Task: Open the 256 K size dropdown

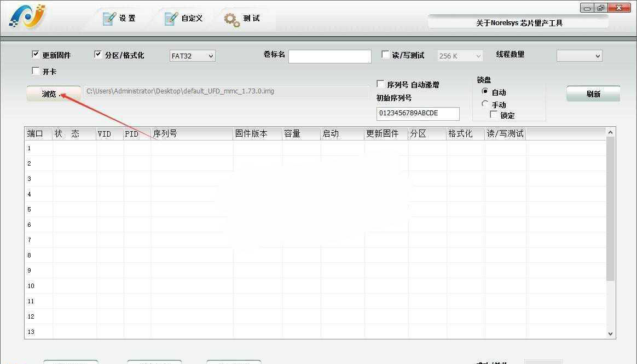Action: [460, 56]
